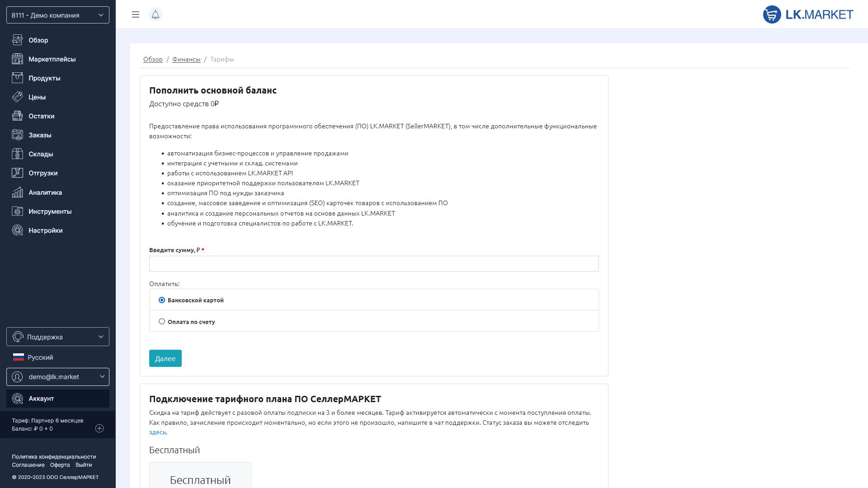
Task: Click the Тариф: Партнер 6 месяцев text
Action: point(47,421)
